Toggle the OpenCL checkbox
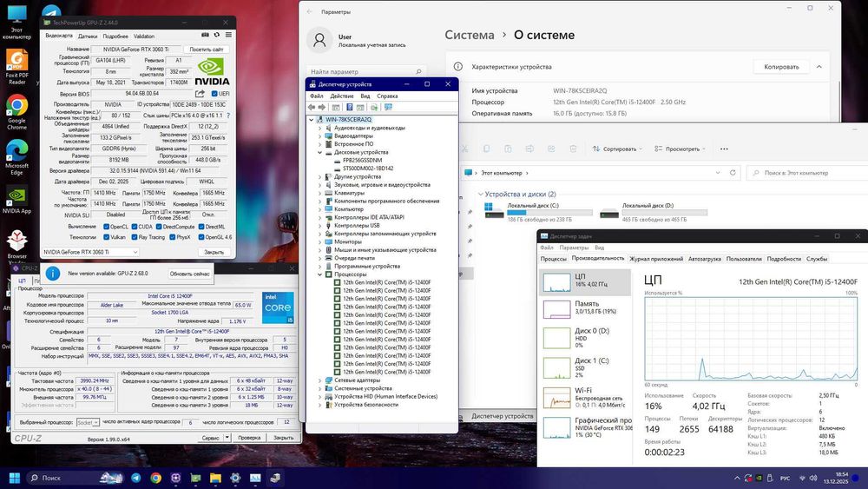868x489 pixels. 106,226
